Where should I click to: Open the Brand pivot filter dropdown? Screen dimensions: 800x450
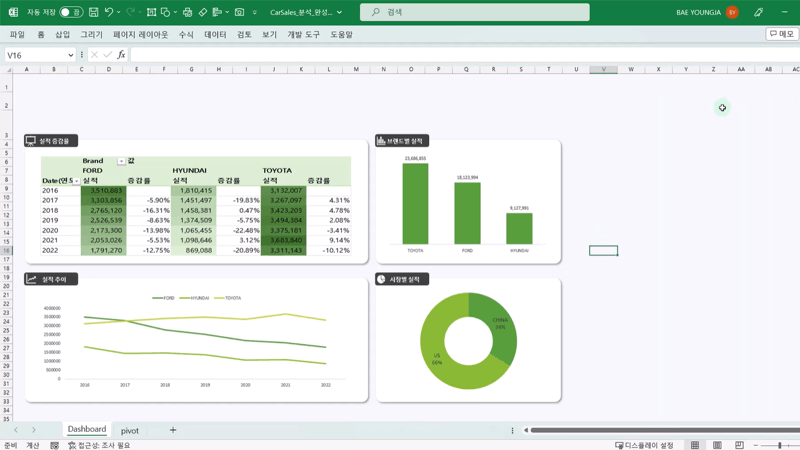(121, 161)
